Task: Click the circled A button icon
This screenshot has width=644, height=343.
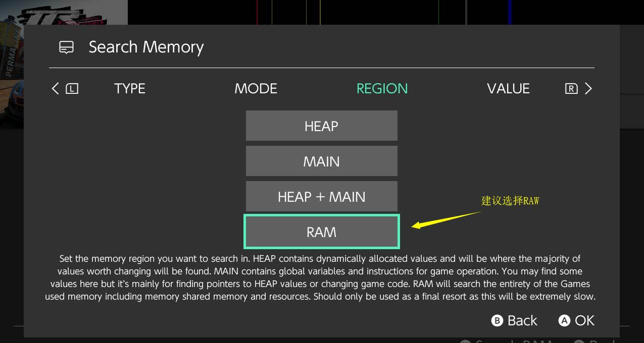Action: (564, 321)
